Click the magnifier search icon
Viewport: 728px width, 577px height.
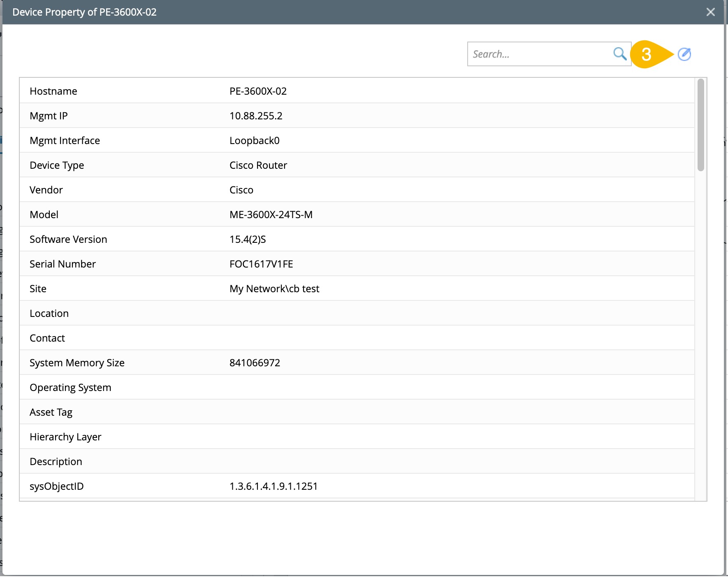(x=619, y=54)
